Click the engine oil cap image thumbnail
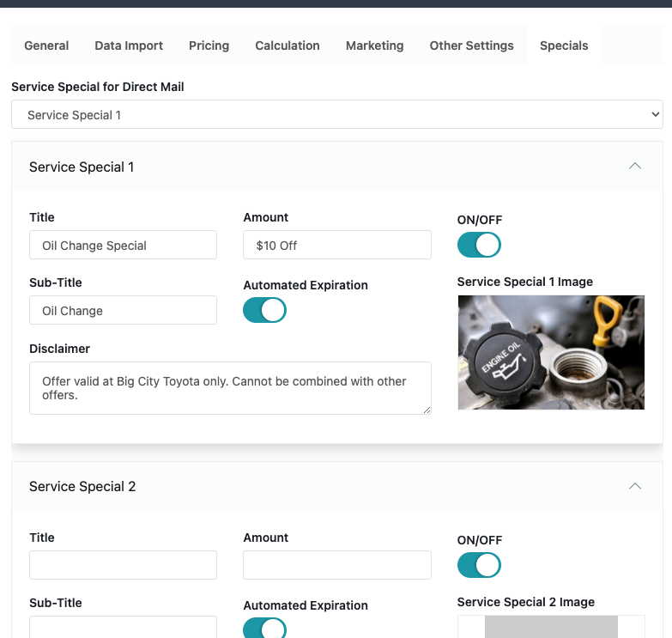Screen dimensions: 672x638 tap(551, 352)
